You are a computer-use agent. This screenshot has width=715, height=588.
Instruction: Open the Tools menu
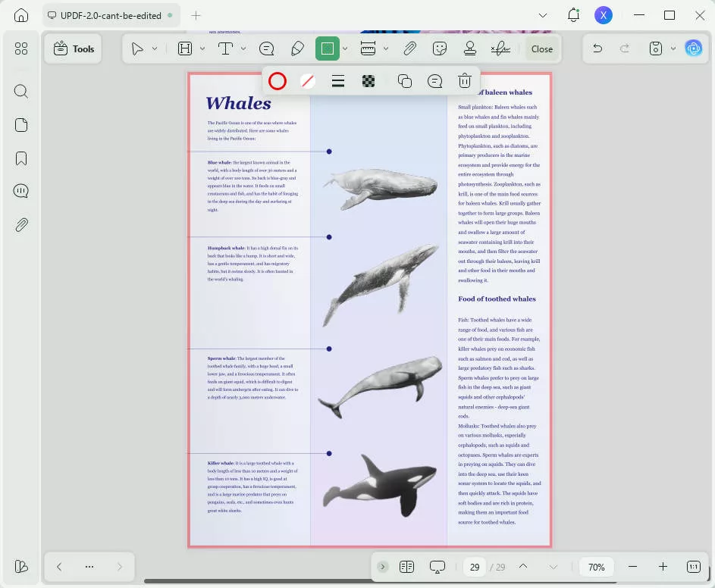(73, 48)
